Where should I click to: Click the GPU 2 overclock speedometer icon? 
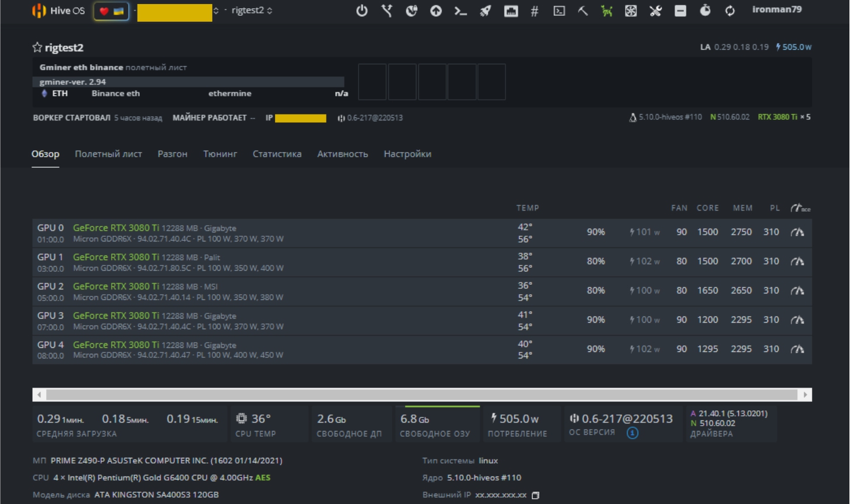797,291
